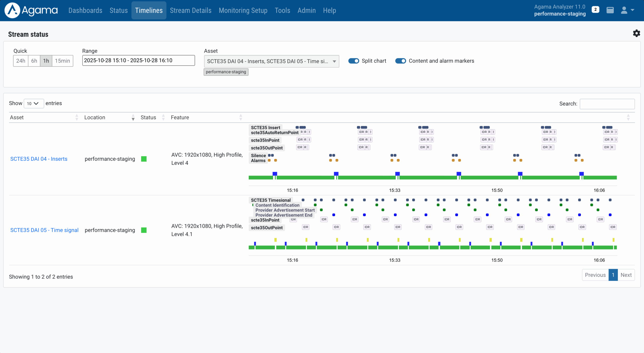Click inside the Search input field
644x353 pixels.
[607, 104]
